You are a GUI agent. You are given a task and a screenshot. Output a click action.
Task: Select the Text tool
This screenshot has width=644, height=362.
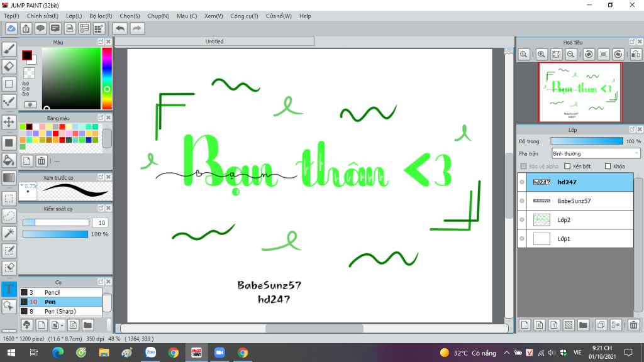point(9,289)
